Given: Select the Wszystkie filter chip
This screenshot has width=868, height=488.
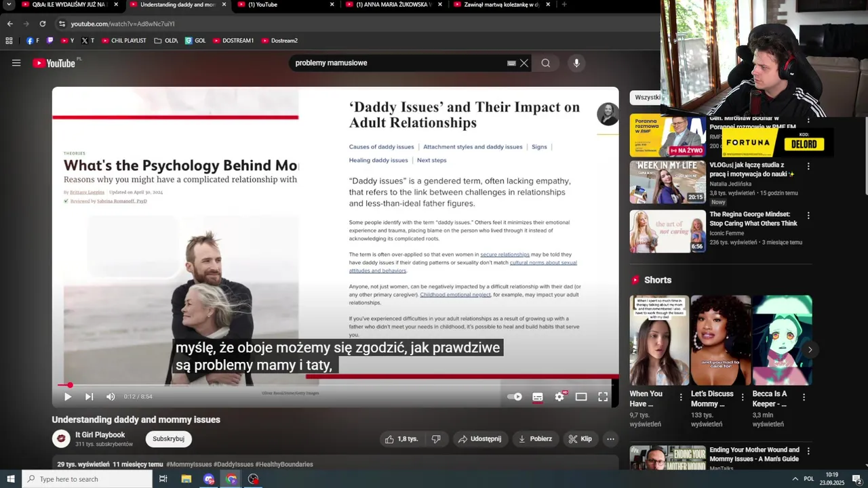Looking at the screenshot, I should (x=646, y=97).
